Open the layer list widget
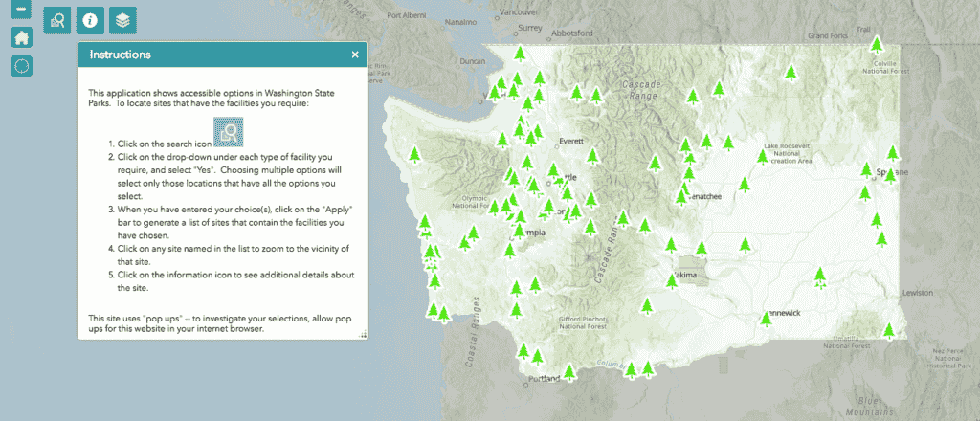 coord(123,21)
